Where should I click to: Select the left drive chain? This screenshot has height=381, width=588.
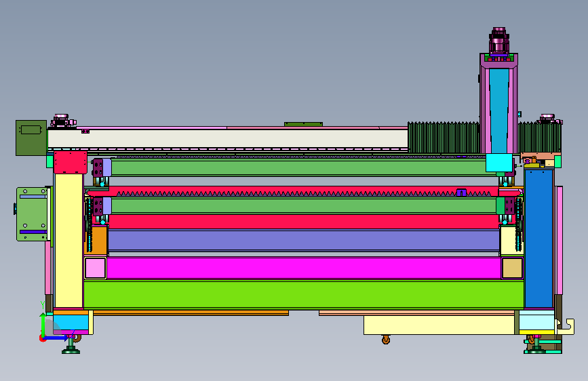(x=90, y=224)
